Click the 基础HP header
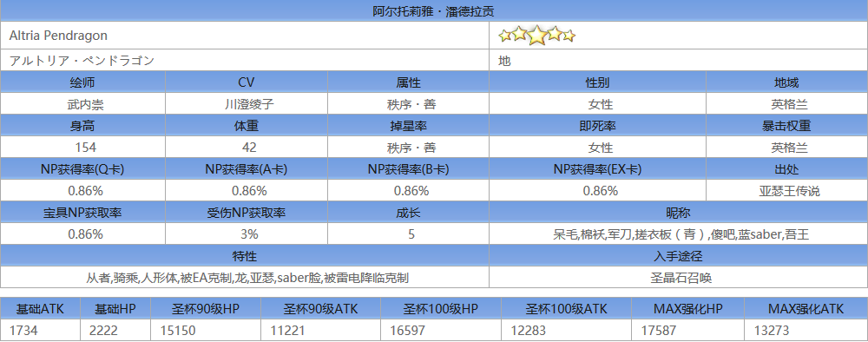The image size is (868, 342). pyautogui.click(x=115, y=309)
